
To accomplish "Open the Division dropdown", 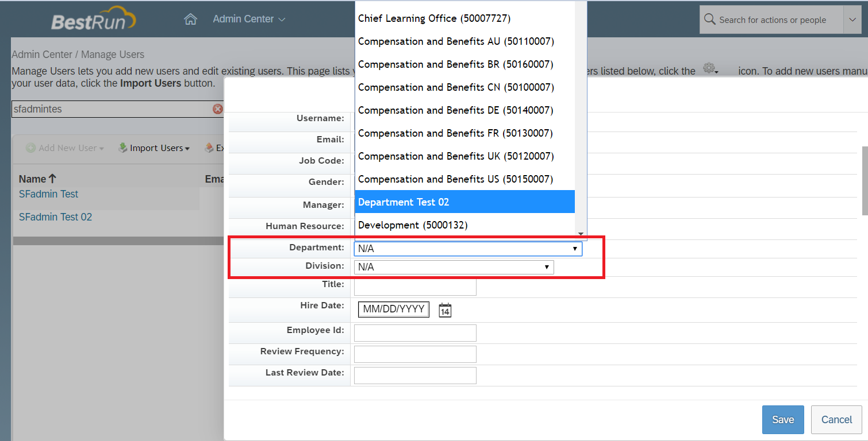I will click(x=454, y=267).
